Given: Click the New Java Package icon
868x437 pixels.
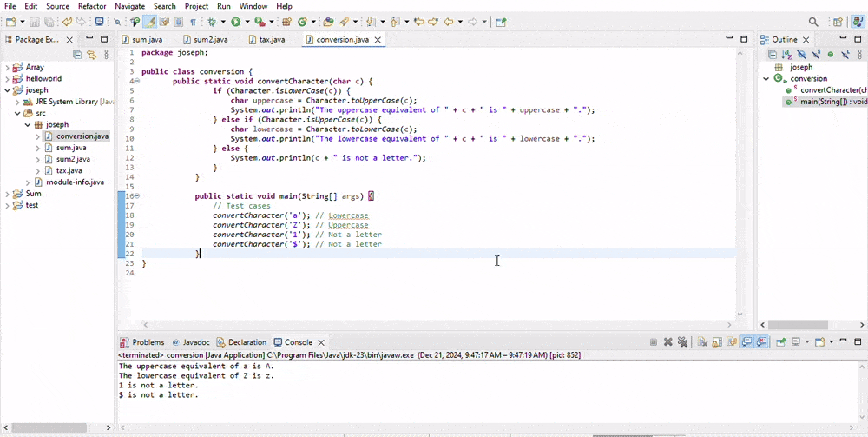Looking at the screenshot, I should (x=286, y=23).
